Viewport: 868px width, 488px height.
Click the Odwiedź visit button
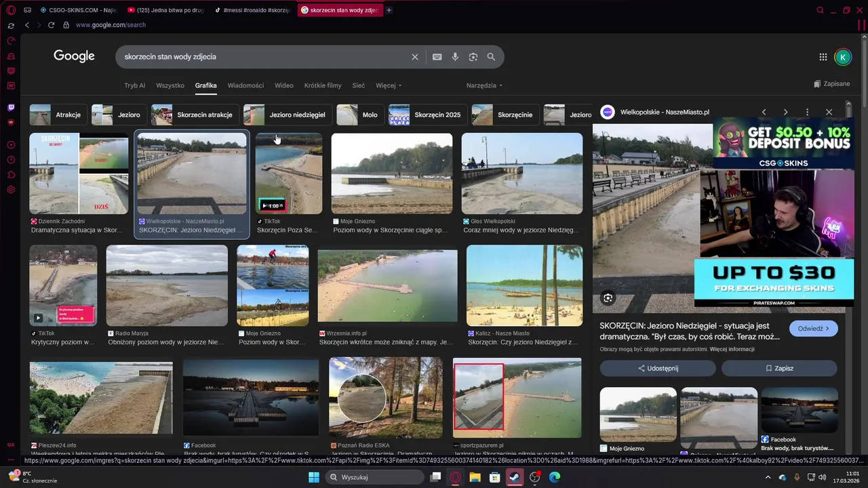pos(813,329)
